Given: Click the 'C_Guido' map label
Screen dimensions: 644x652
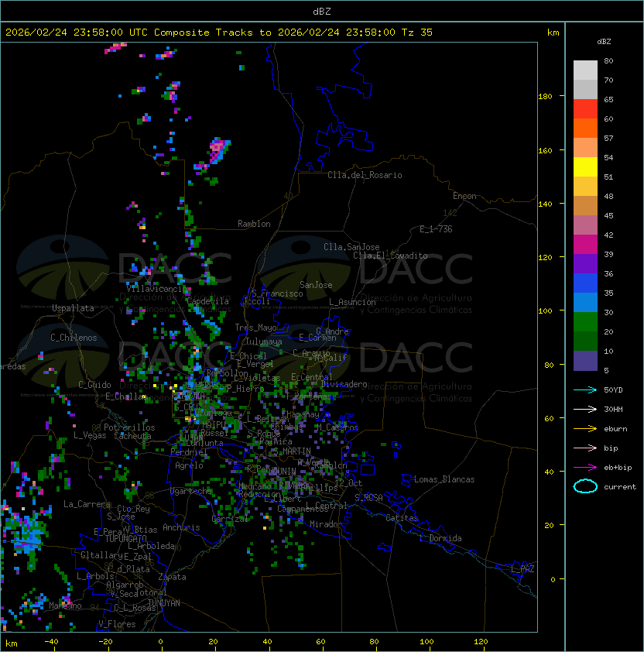Looking at the screenshot, I should tap(94, 385).
